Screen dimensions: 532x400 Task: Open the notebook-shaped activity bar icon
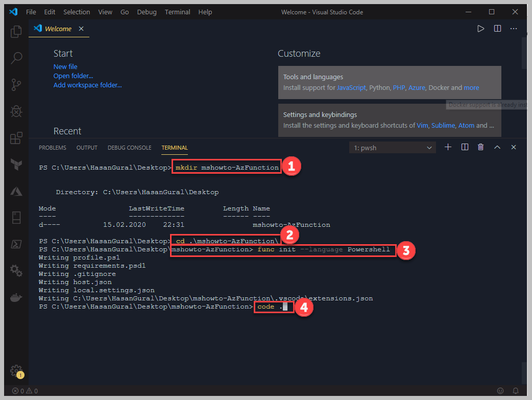(16, 218)
